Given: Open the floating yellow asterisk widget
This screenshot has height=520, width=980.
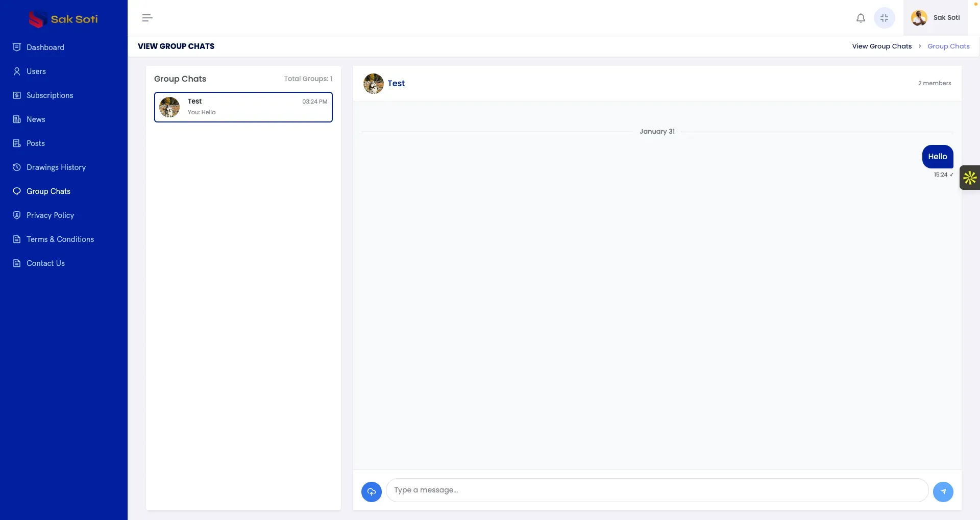Looking at the screenshot, I should pyautogui.click(x=970, y=178).
